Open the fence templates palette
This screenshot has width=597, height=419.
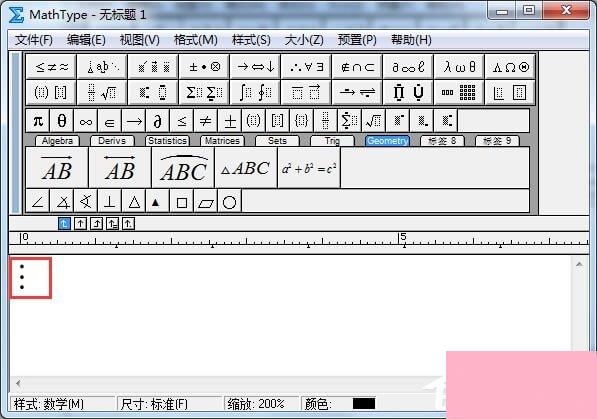pyautogui.click(x=51, y=92)
